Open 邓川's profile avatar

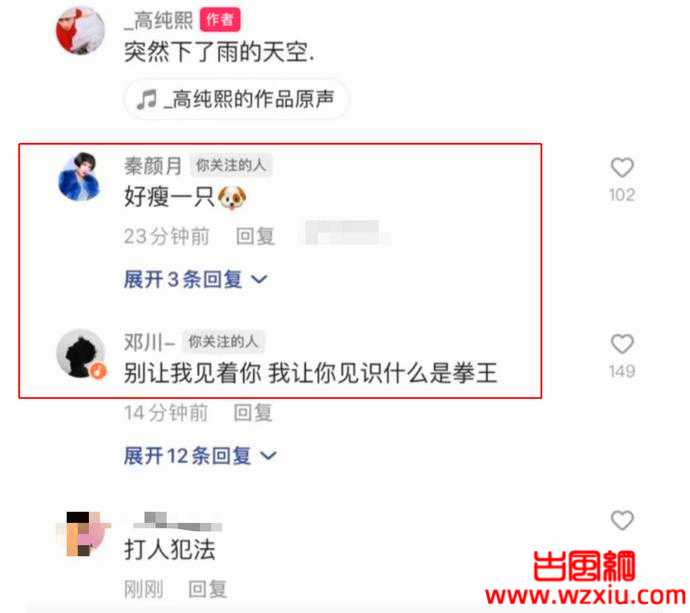click(81, 353)
